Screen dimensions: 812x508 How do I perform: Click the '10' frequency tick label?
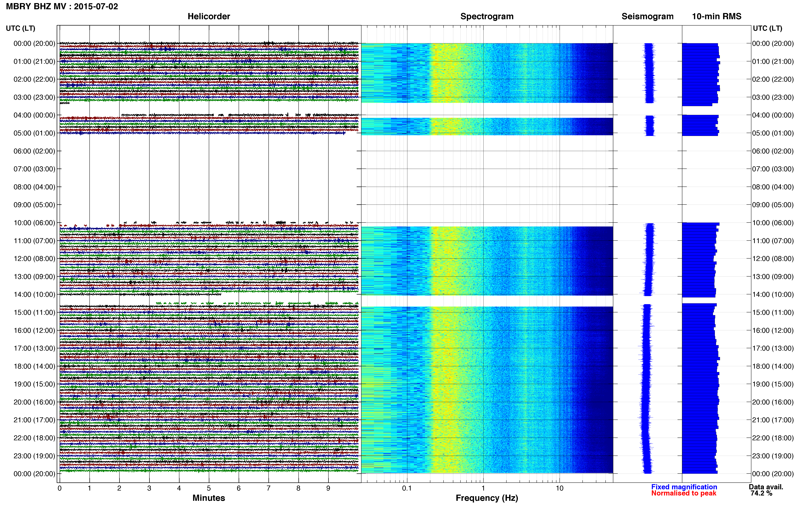tap(559, 488)
